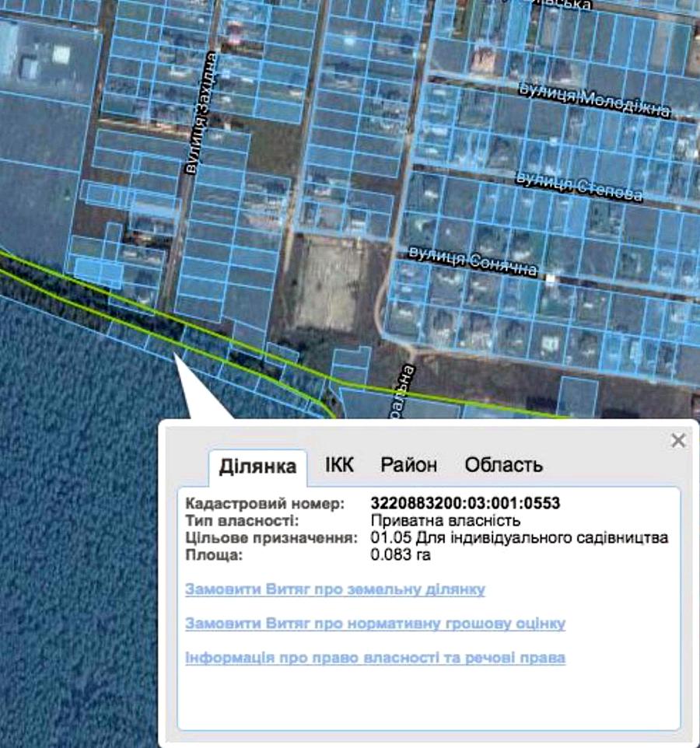Image resolution: width=700 pixels, height=748 pixels.
Task: Click the вулиця Західна street label
Action: [198, 114]
